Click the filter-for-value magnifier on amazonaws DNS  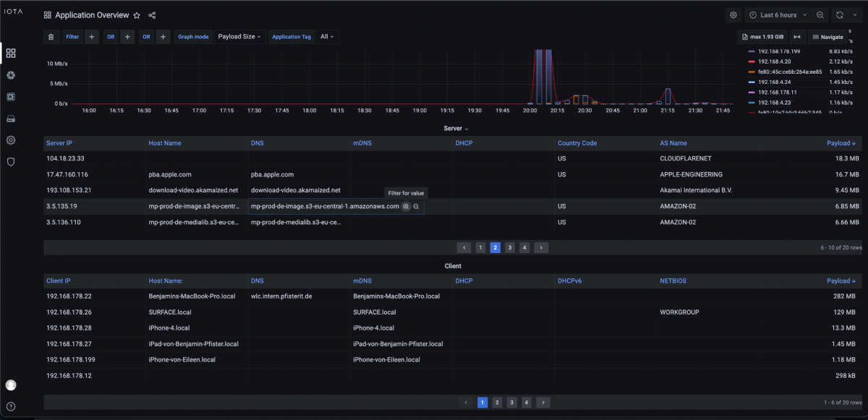coord(406,207)
